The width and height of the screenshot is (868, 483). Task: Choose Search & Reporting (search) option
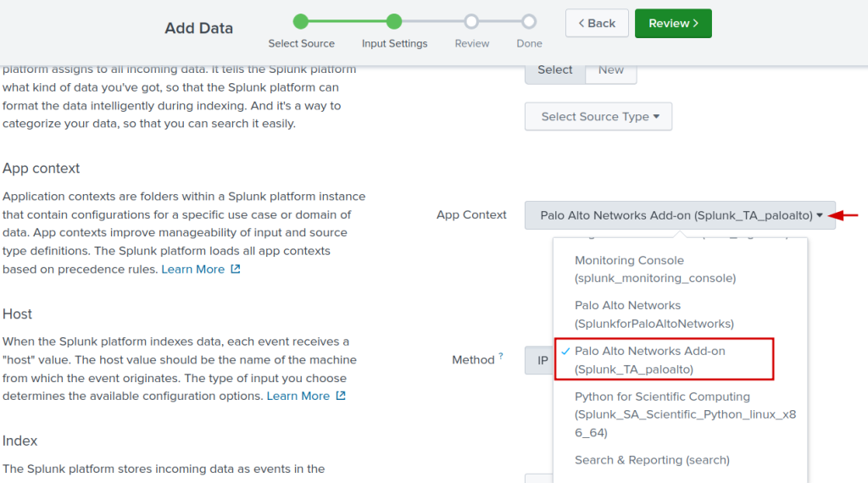pyautogui.click(x=680, y=460)
